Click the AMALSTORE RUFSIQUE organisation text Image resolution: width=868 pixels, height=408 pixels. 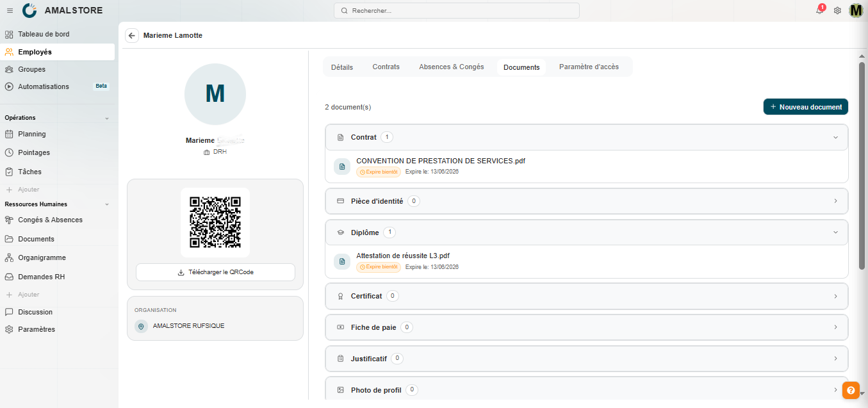click(x=189, y=326)
